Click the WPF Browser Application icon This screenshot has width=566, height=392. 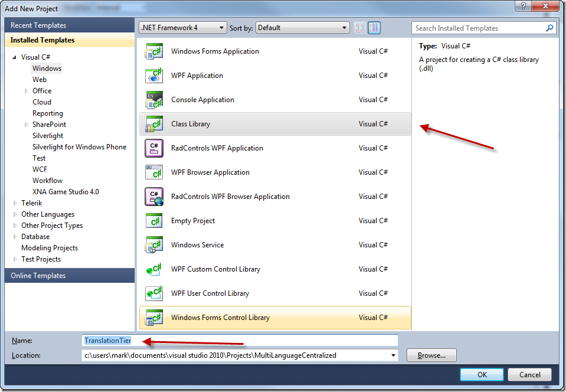tap(154, 172)
